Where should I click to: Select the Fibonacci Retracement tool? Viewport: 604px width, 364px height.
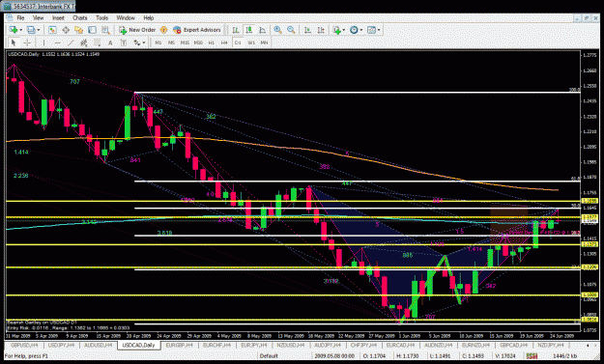pos(97,42)
